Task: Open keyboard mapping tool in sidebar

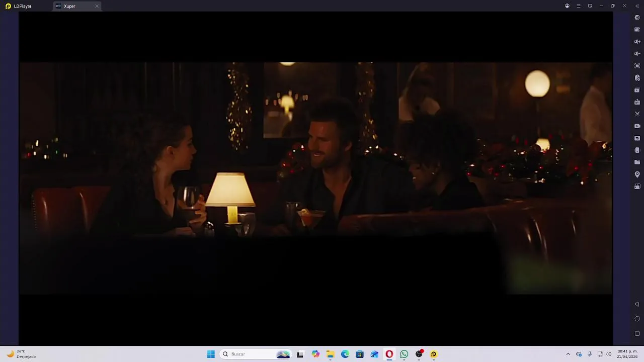Action: pyautogui.click(x=637, y=30)
